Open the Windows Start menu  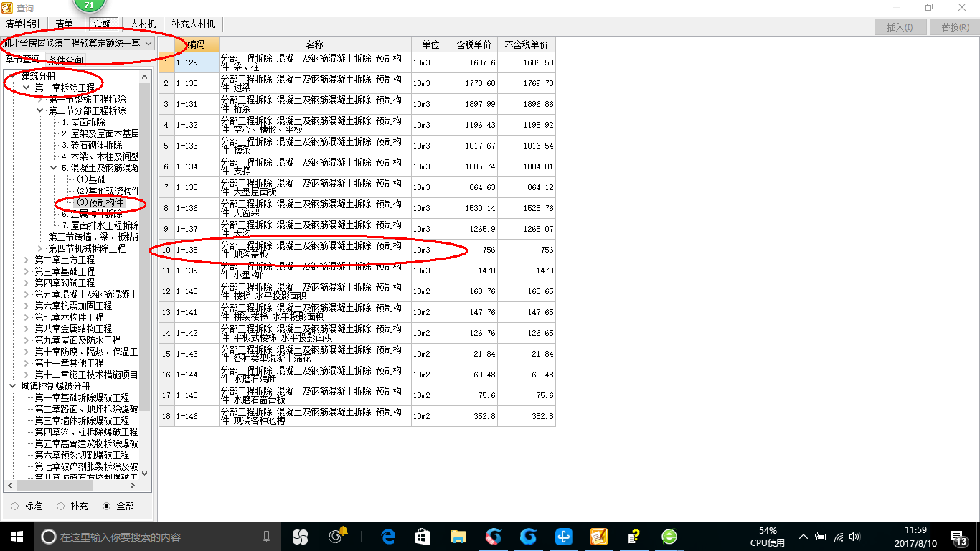tap(17, 536)
